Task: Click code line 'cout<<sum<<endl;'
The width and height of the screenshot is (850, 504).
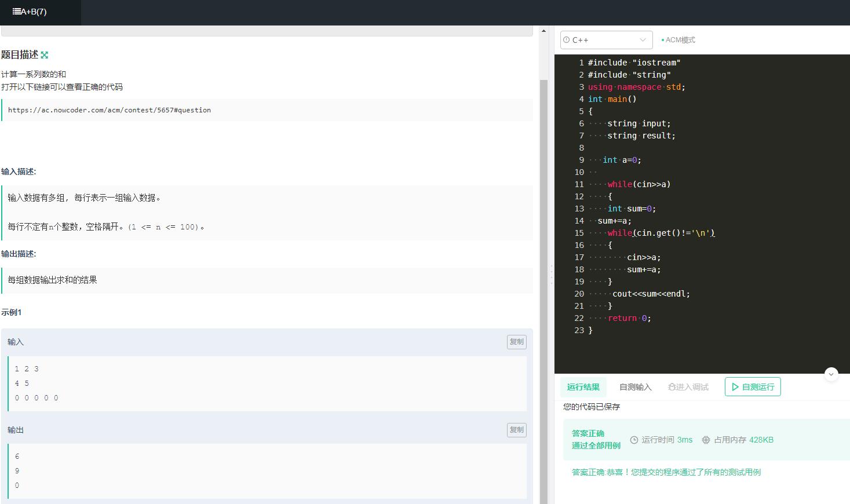Action: pyautogui.click(x=651, y=294)
